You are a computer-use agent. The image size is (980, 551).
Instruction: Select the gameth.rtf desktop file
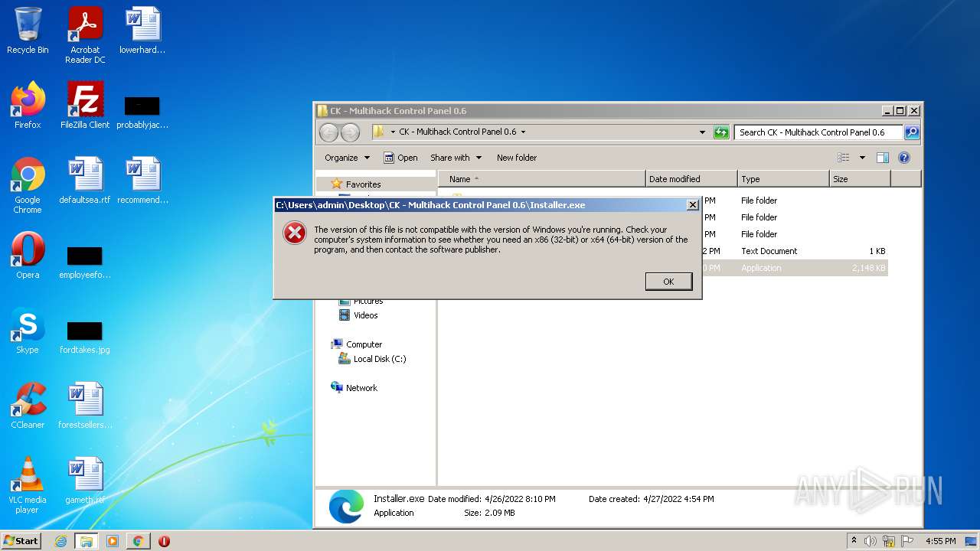click(x=85, y=481)
